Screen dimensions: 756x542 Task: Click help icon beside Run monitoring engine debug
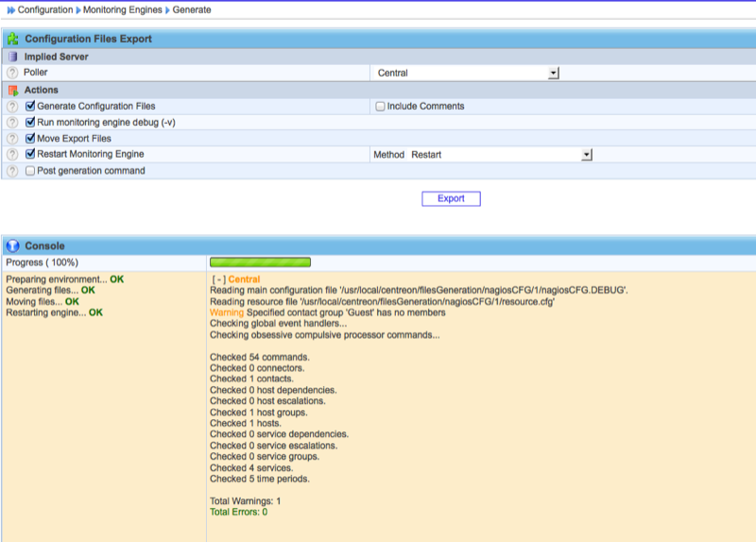tap(12, 123)
